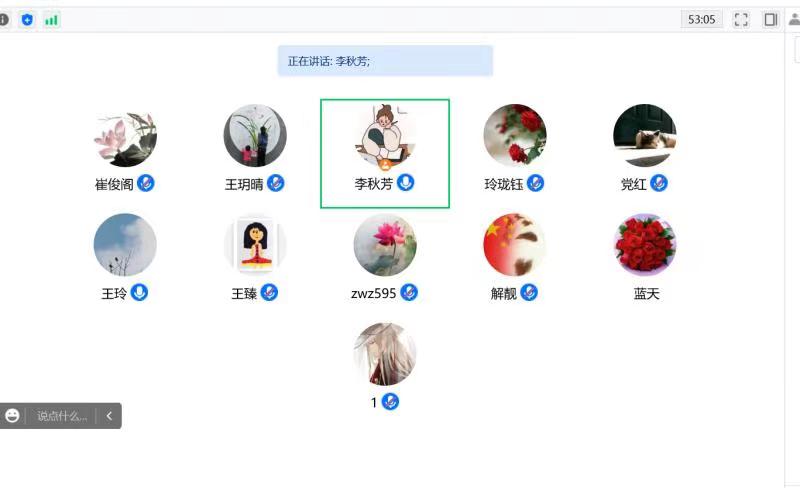The height and width of the screenshot is (488, 800).
Task: Click the 53:05 meeting timer
Action: tap(702, 20)
